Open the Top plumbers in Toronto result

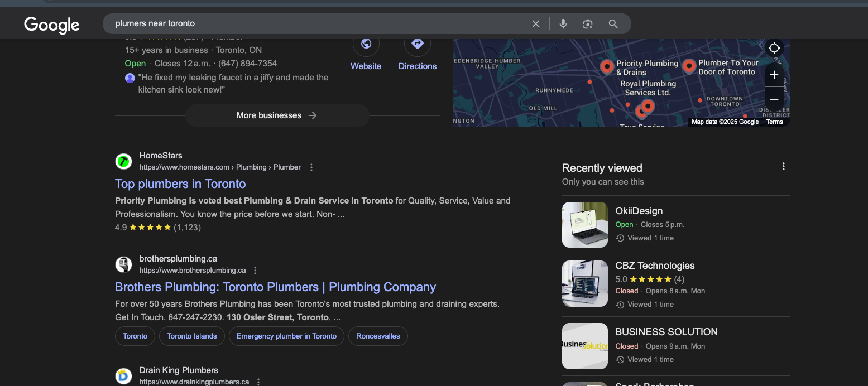180,184
